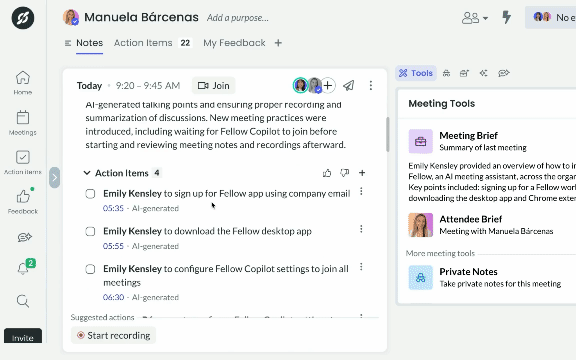Give thumbs down on Action Items
576x360 pixels.
pos(344,173)
